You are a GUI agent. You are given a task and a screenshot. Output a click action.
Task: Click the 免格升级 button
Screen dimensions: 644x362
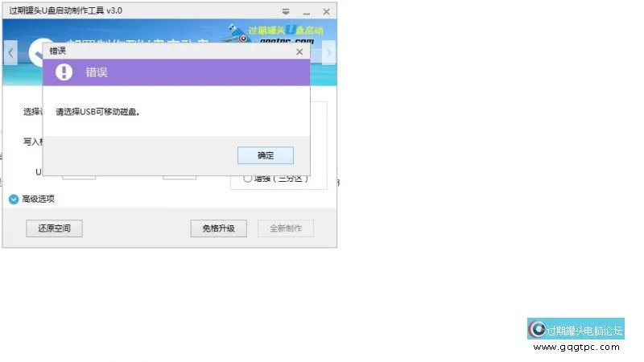[x=218, y=228]
